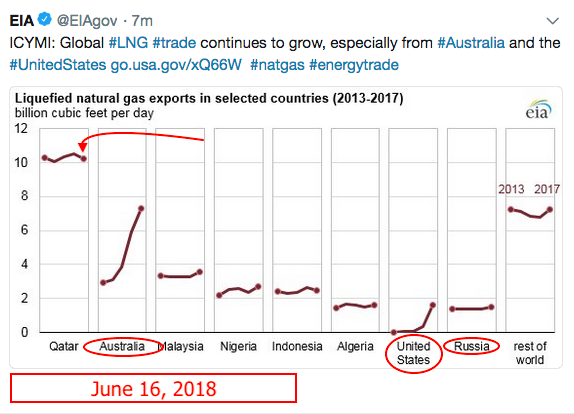Click the June 16, 2018 date box
574x414 pixels.
click(x=153, y=388)
